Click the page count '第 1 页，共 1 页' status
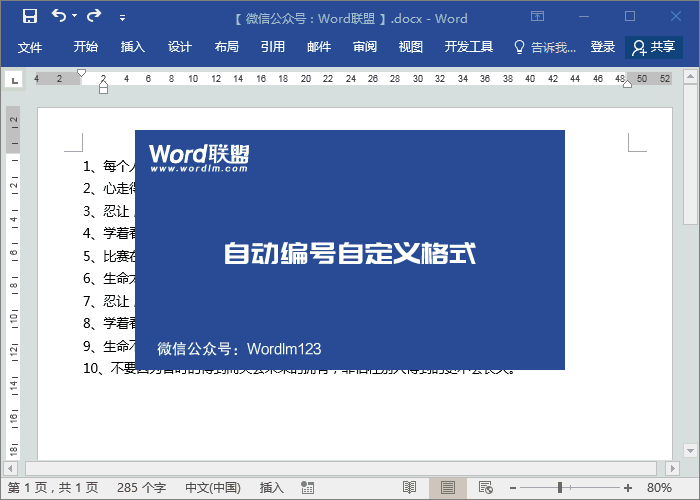Screen dimensions: 700x500 [53, 488]
